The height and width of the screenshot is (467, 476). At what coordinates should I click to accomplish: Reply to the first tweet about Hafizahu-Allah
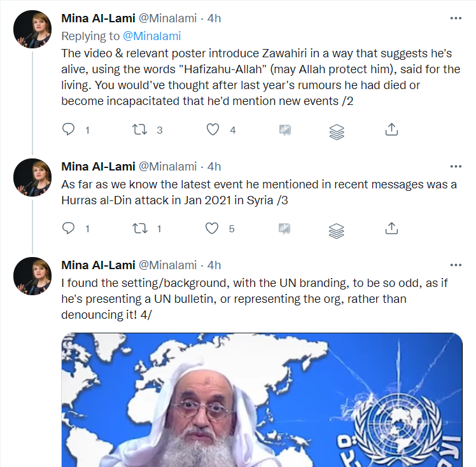[69, 130]
